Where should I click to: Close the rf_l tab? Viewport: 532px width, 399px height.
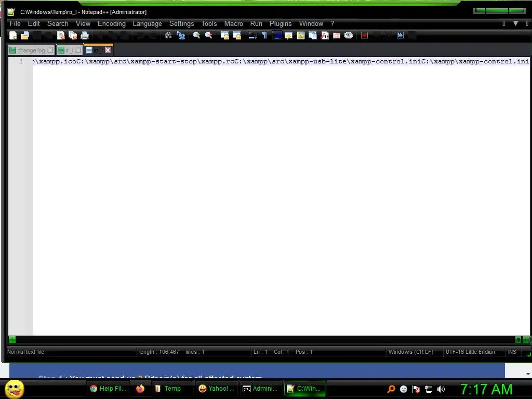78,50
